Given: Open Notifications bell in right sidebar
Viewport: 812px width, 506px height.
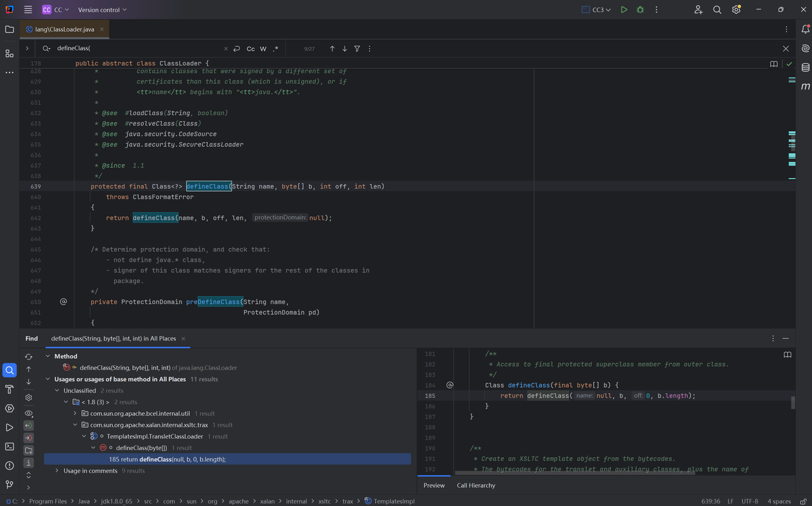Looking at the screenshot, I should coord(806,29).
